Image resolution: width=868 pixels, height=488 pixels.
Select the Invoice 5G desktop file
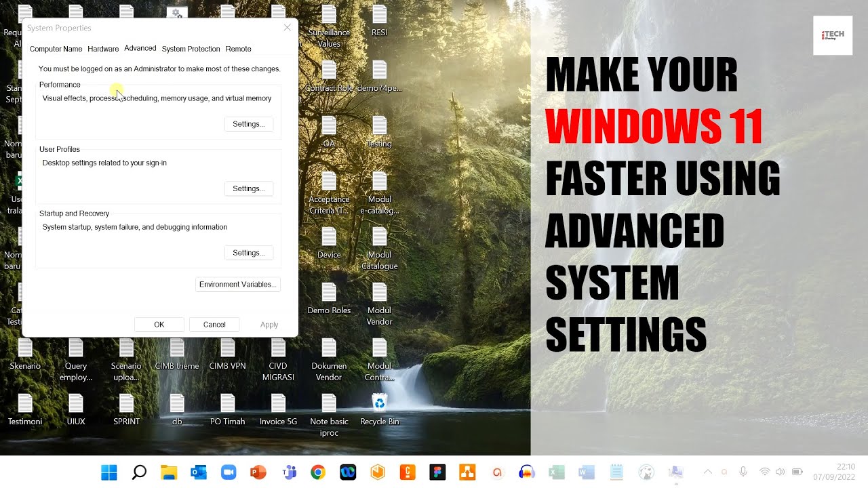[x=278, y=410]
